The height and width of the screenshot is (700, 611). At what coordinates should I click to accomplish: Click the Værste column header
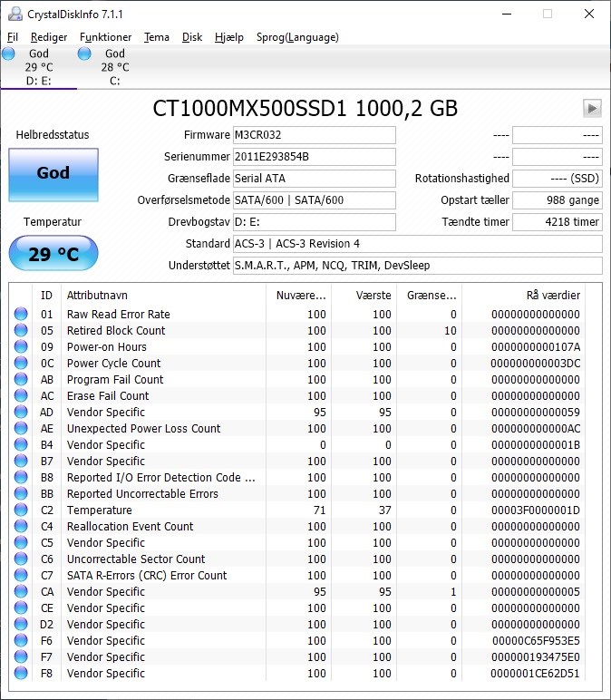(x=364, y=295)
